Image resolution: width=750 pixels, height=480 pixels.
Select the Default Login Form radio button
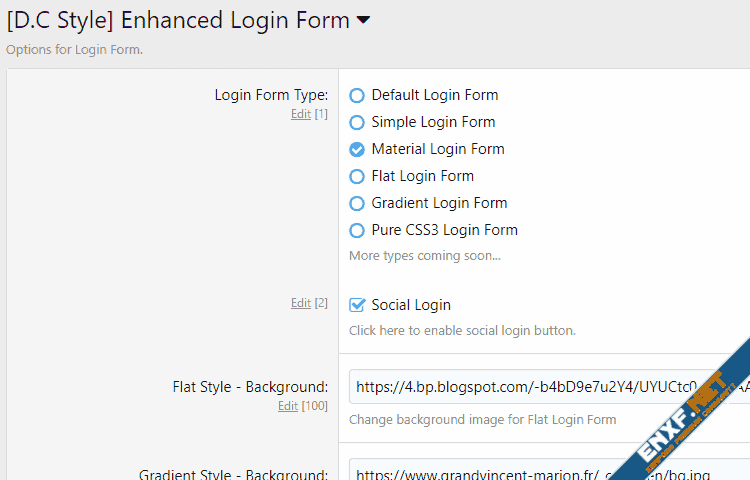coord(357,96)
